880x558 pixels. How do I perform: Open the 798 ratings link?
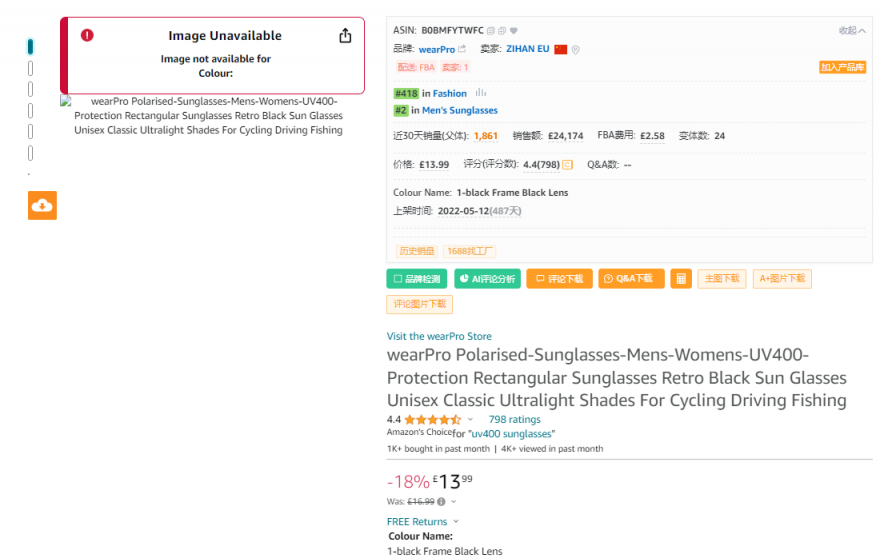point(515,419)
